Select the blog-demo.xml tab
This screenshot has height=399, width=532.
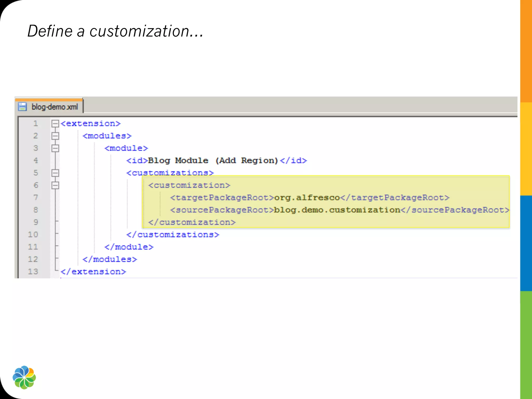(49, 106)
